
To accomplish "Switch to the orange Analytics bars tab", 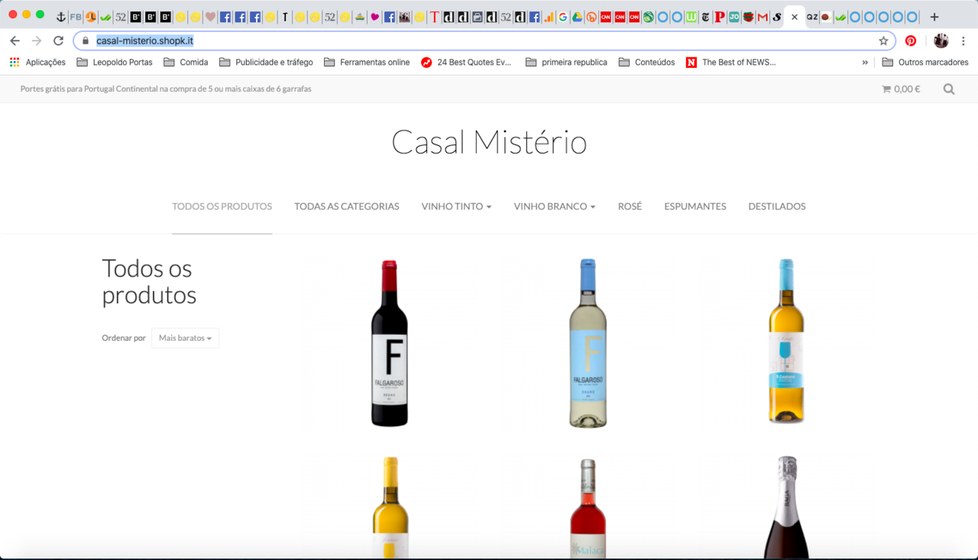I will click(549, 17).
